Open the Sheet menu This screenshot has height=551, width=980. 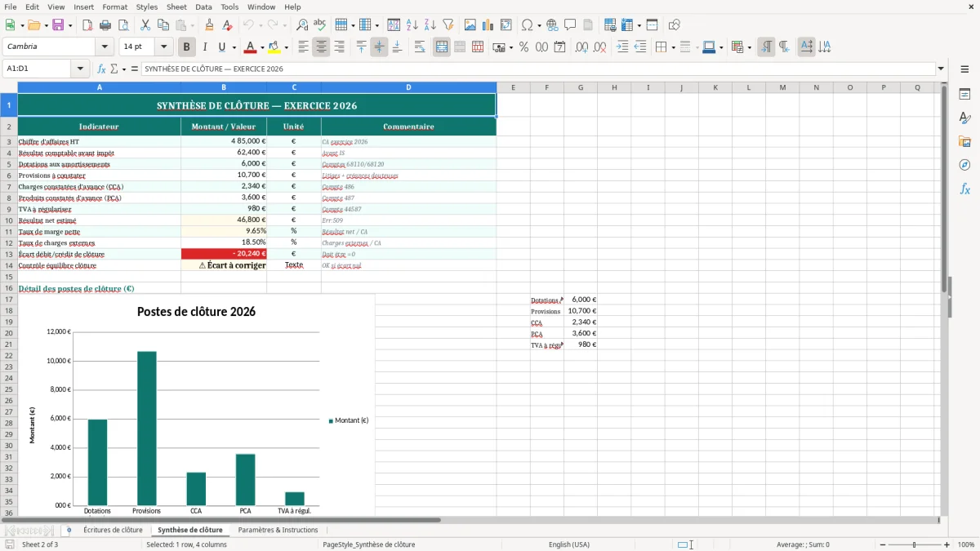pyautogui.click(x=176, y=7)
